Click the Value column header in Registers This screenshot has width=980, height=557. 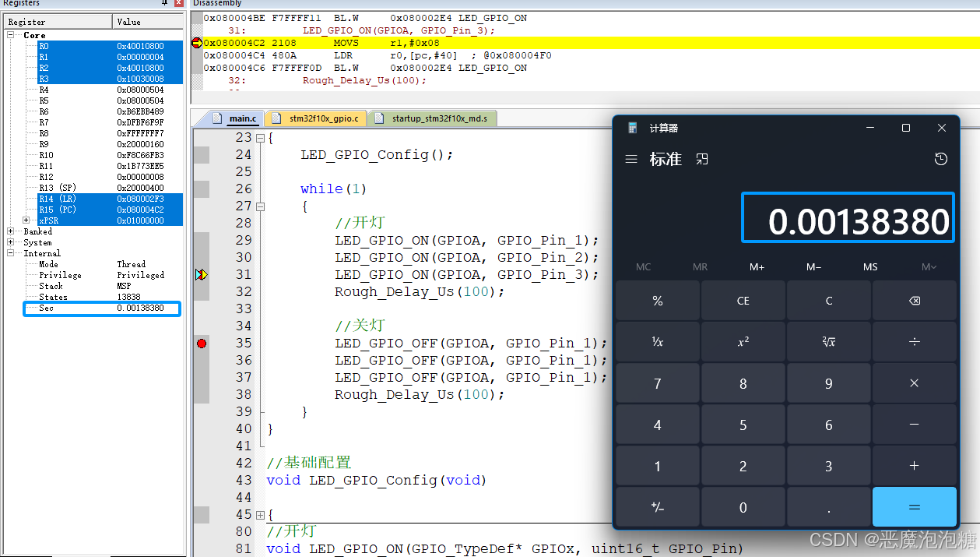[x=148, y=22]
